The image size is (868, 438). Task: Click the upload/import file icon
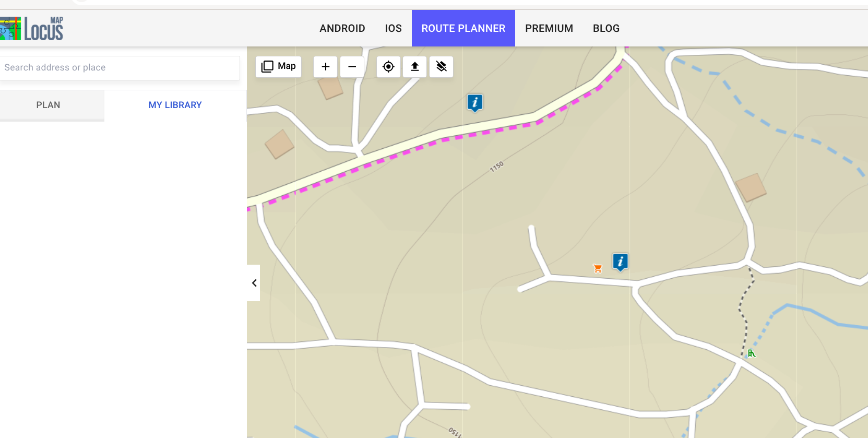415,67
